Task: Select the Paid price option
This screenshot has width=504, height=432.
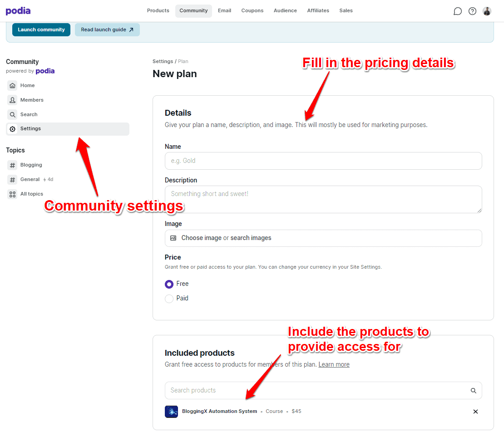Action: click(x=169, y=298)
